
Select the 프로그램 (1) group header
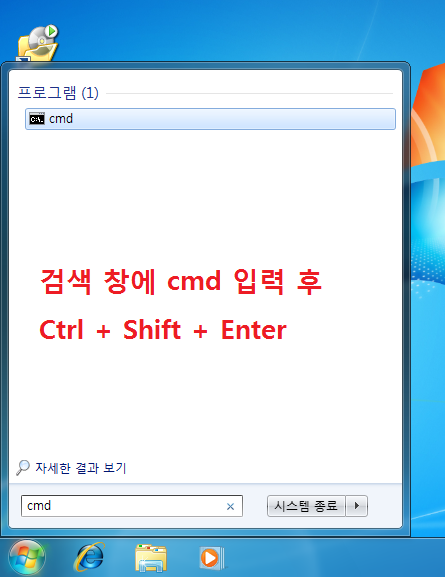[58, 93]
